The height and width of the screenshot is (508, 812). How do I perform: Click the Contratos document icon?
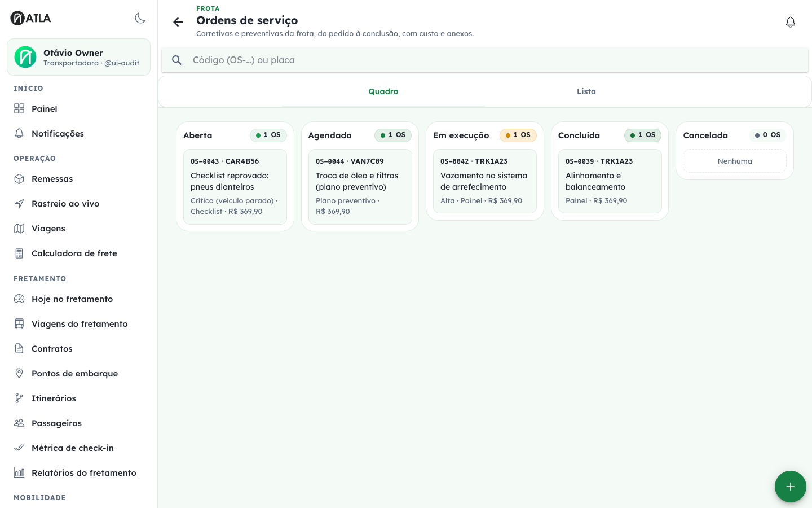point(19,348)
